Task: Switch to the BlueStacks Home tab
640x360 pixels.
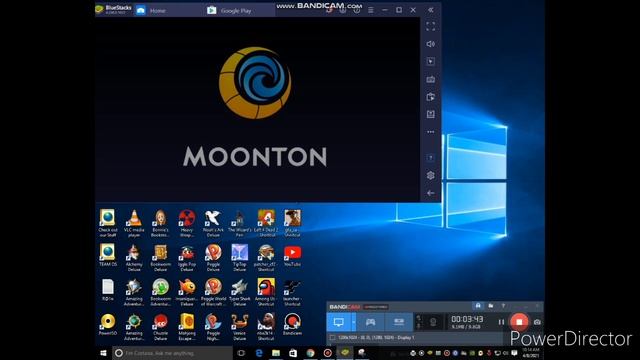Action: click(169, 11)
